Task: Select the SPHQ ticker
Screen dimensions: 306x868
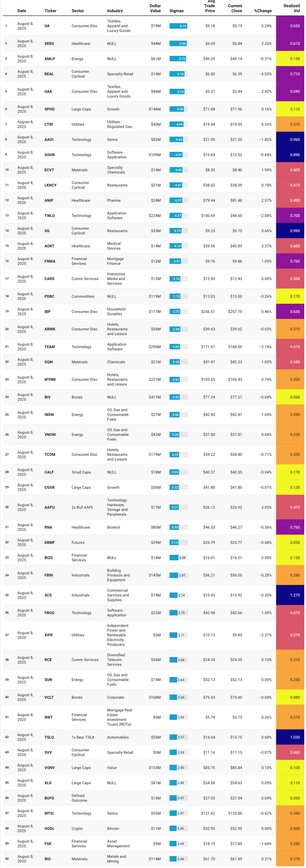Action: (50, 109)
